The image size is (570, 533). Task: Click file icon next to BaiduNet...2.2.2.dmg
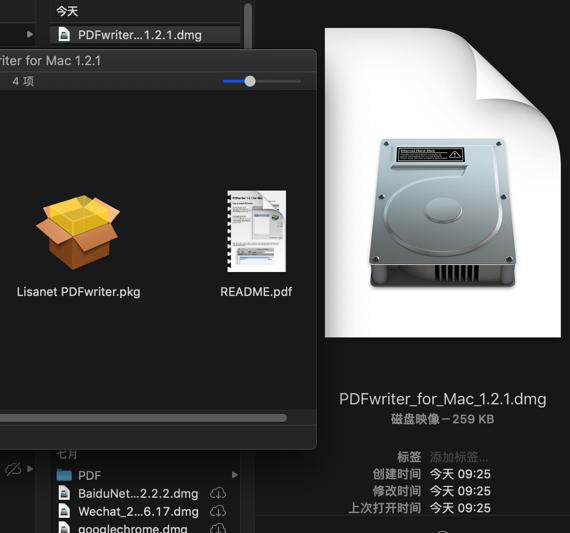(64, 493)
